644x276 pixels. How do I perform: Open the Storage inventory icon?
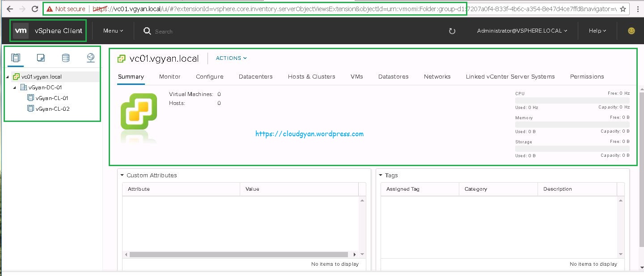[x=66, y=58]
